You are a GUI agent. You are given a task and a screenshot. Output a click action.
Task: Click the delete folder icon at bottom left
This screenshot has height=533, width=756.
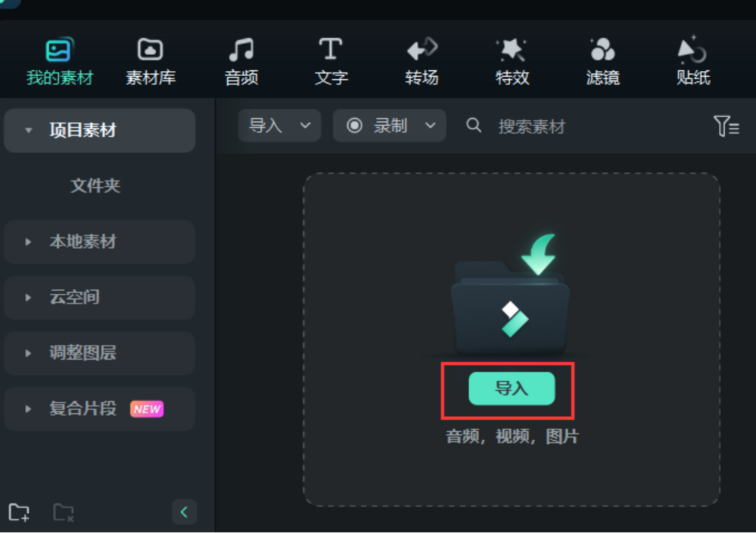point(63,511)
